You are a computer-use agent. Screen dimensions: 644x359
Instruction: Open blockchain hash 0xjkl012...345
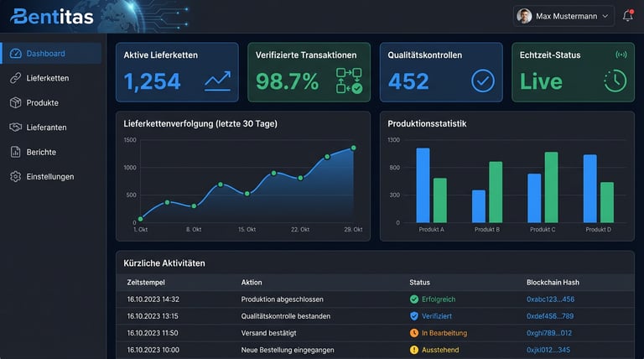[548, 350]
